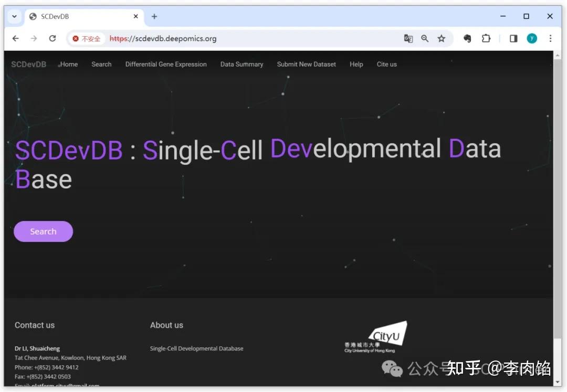Open the Cite us link

[x=386, y=64]
